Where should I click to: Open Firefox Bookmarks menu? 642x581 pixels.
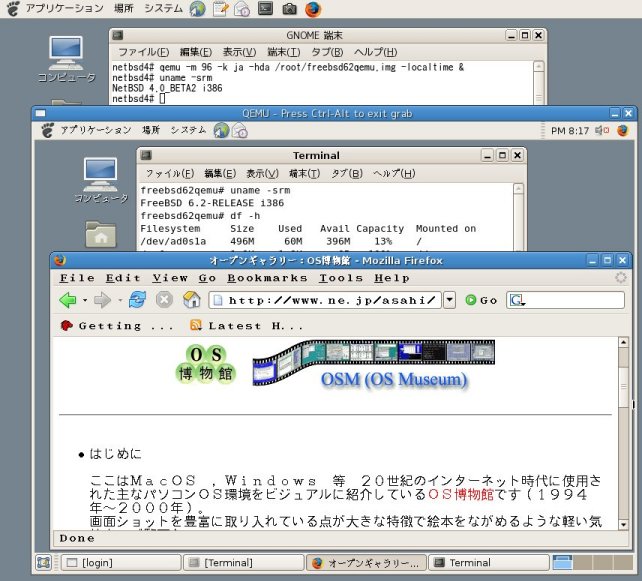[267, 278]
